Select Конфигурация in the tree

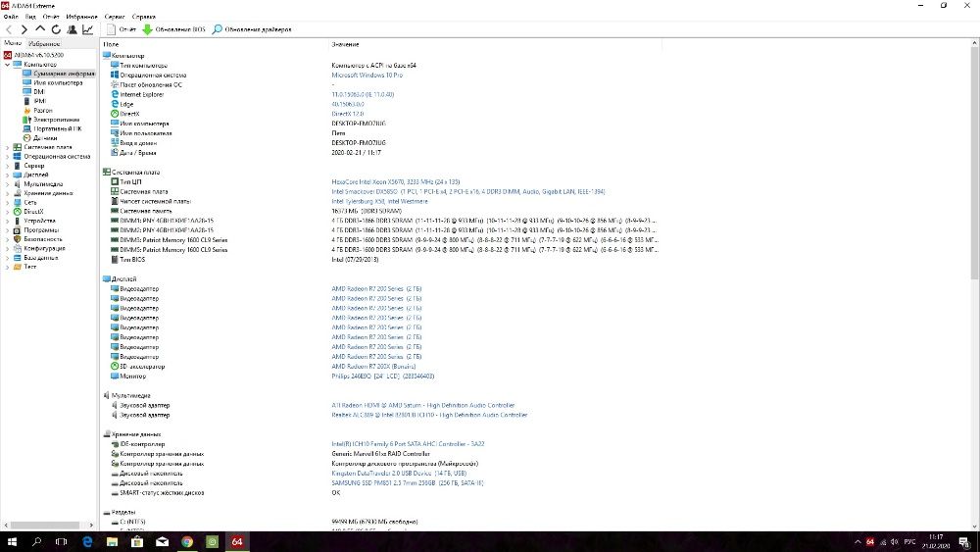(44, 248)
